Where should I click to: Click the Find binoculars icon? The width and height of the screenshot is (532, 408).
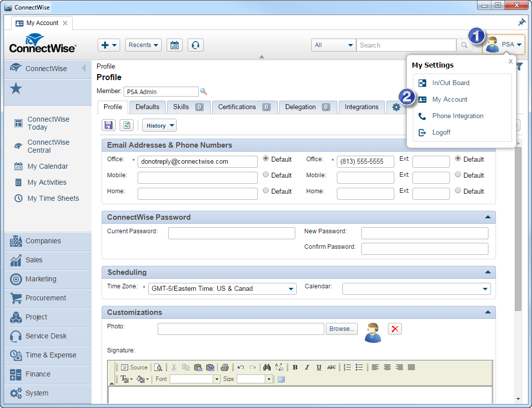[x=267, y=367]
